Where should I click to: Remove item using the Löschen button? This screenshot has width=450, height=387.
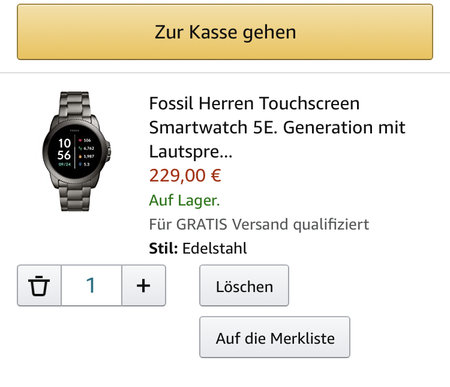(x=244, y=286)
